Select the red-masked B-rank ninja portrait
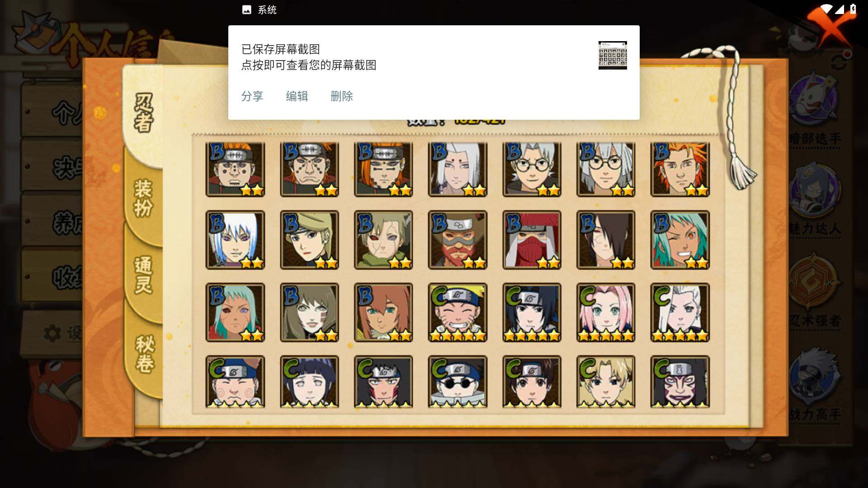Viewport: 868px width, 488px height. pyautogui.click(x=532, y=240)
